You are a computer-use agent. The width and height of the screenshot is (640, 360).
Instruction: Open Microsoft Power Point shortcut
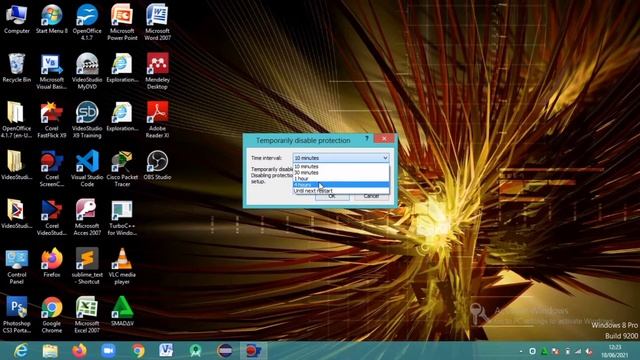122,22
